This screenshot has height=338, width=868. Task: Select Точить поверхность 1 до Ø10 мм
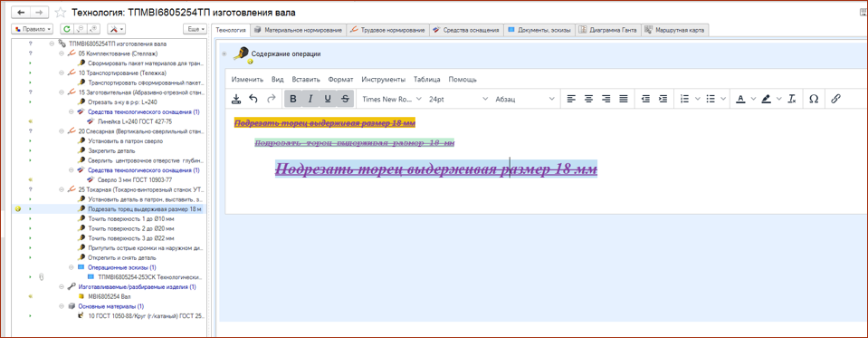pyautogui.click(x=131, y=219)
